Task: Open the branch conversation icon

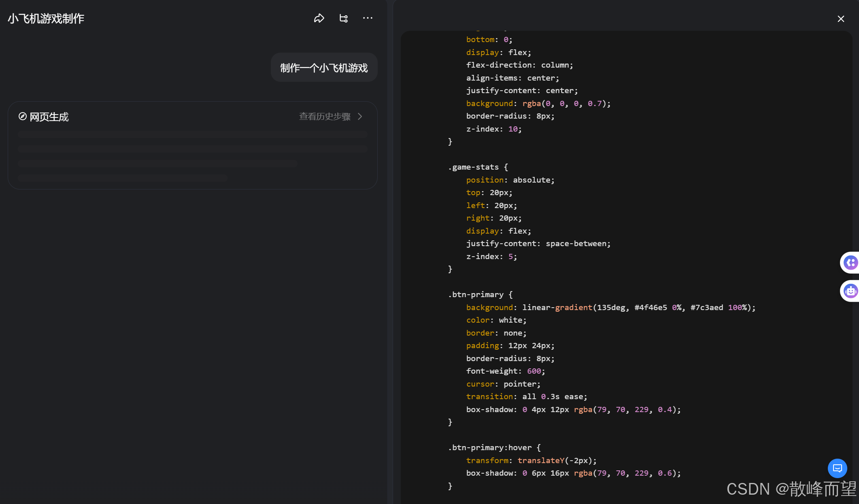Action: (343, 18)
